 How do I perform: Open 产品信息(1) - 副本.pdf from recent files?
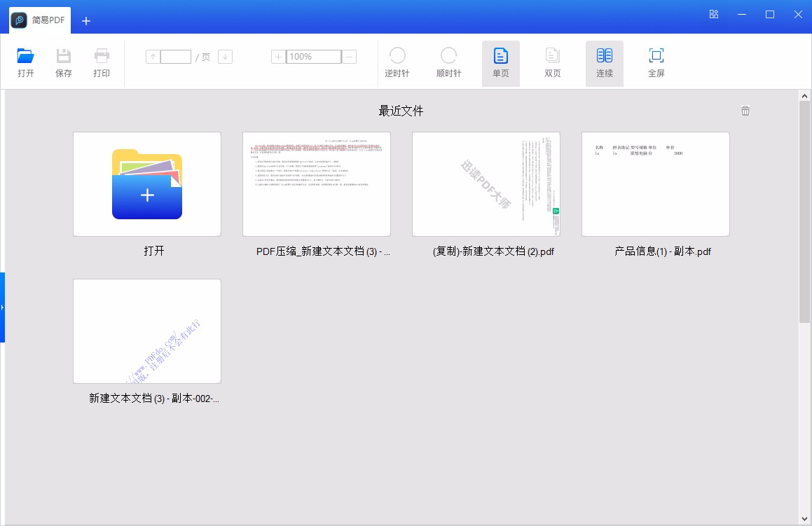pos(655,184)
